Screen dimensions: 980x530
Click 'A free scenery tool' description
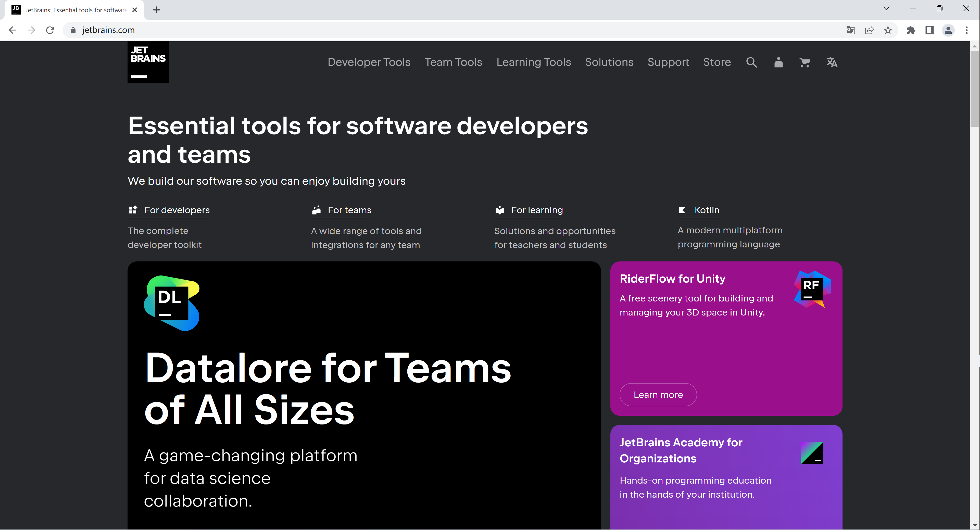[696, 305]
